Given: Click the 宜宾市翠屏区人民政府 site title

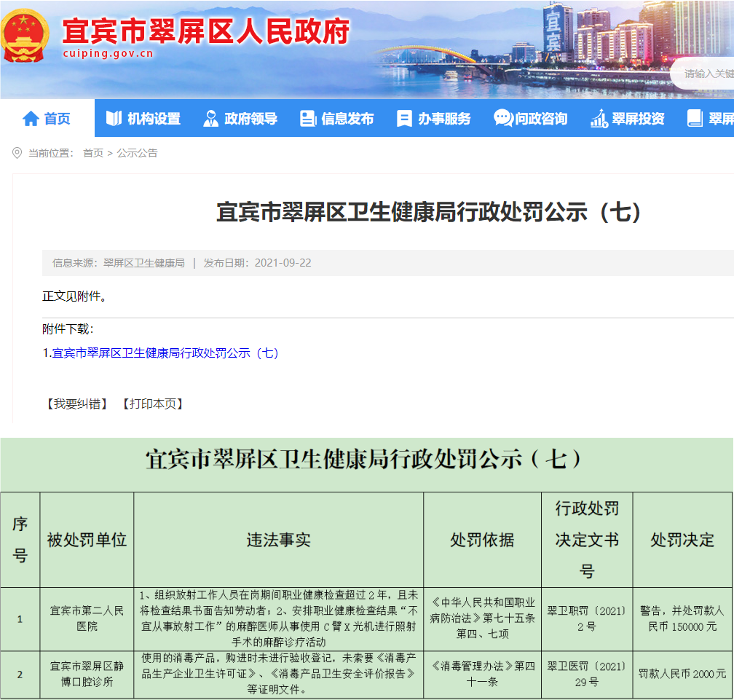Looking at the screenshot, I should click(x=205, y=31).
